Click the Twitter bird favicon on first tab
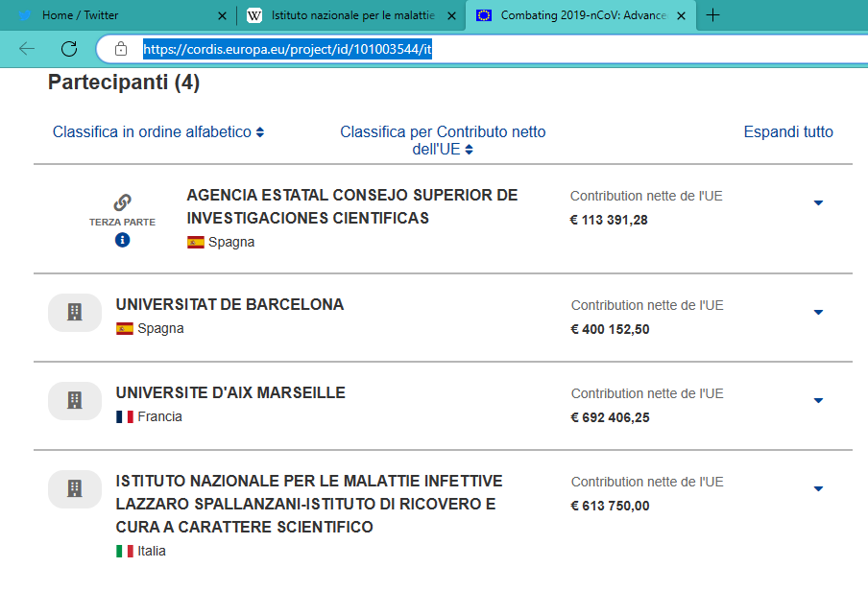 coord(25,15)
